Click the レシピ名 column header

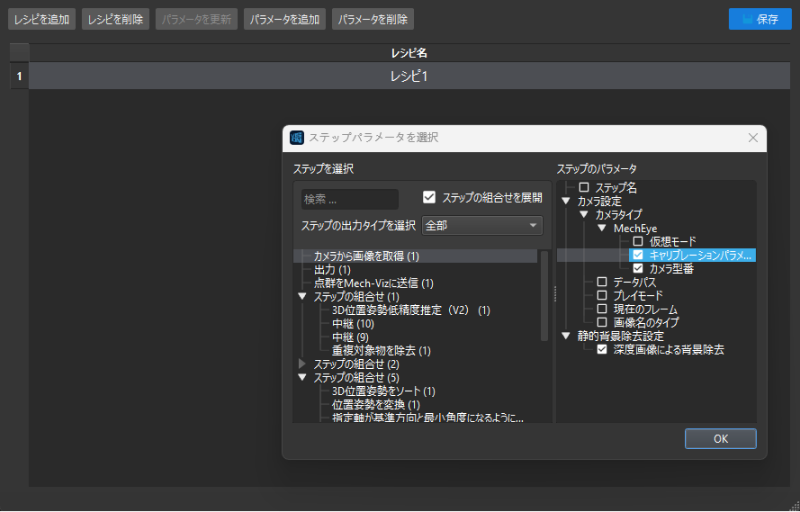409,53
